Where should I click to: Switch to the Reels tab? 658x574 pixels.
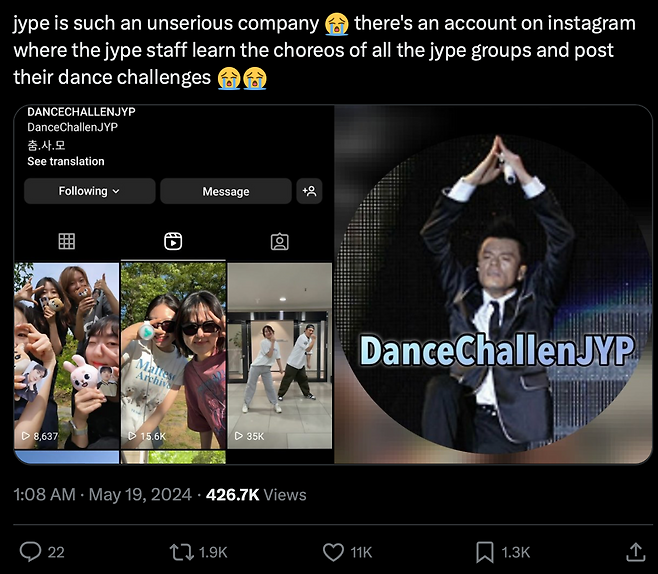click(x=173, y=241)
